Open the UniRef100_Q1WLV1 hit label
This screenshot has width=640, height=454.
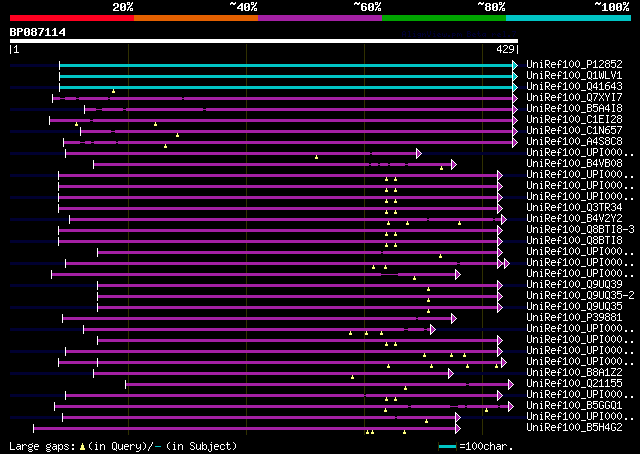click(559, 75)
